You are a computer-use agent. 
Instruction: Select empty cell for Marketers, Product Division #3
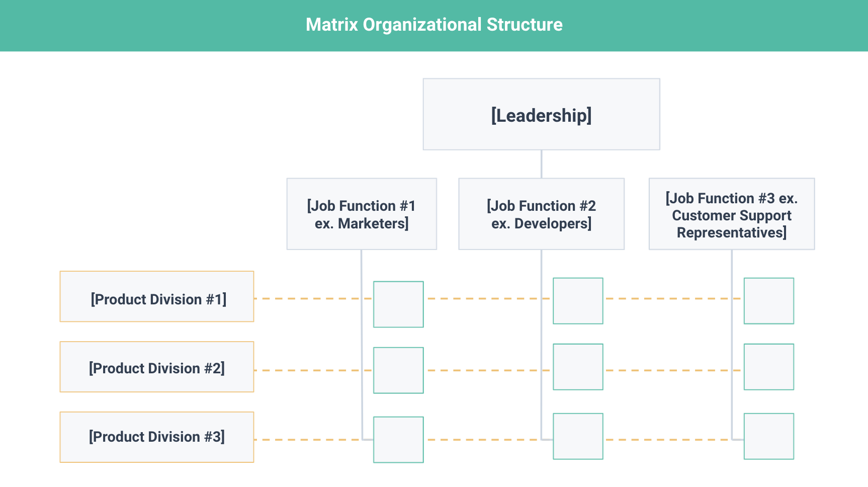[x=398, y=440]
